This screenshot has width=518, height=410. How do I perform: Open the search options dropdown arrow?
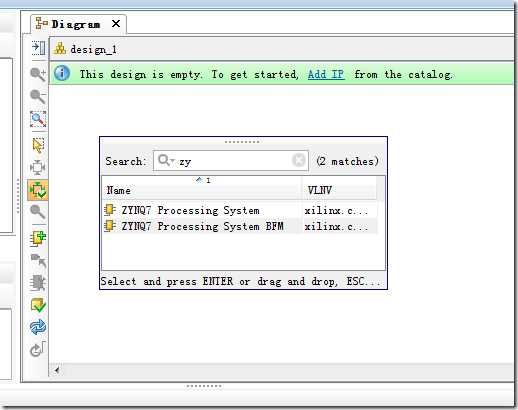172,161
